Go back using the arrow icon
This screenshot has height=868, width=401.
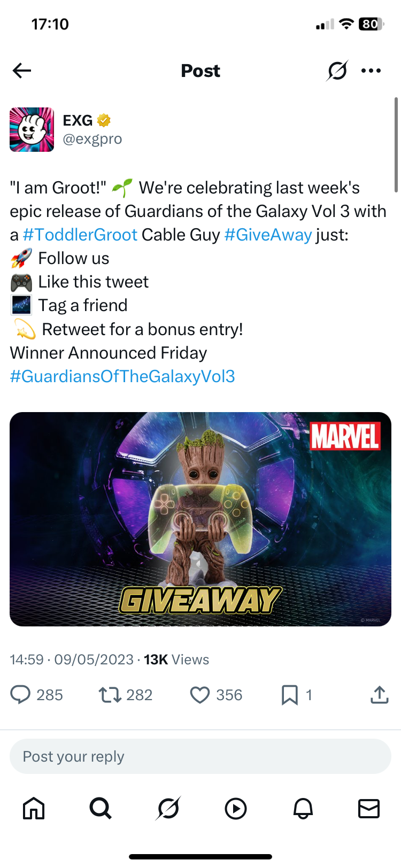tap(22, 71)
